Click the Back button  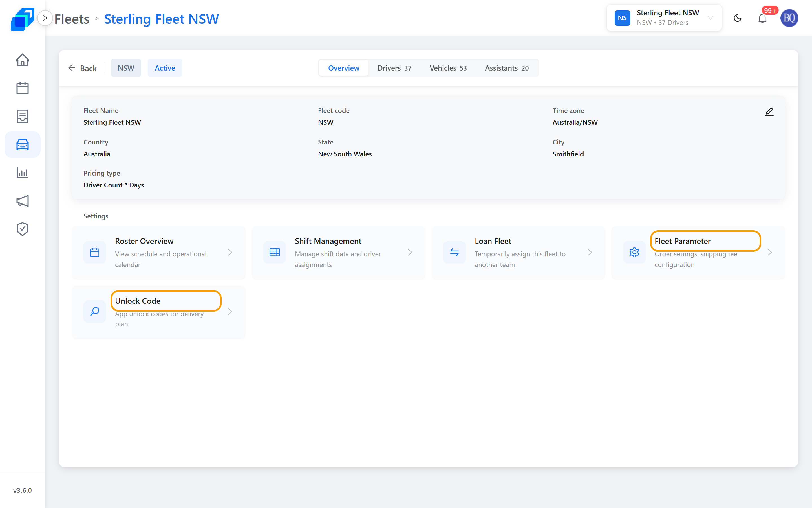tap(82, 68)
